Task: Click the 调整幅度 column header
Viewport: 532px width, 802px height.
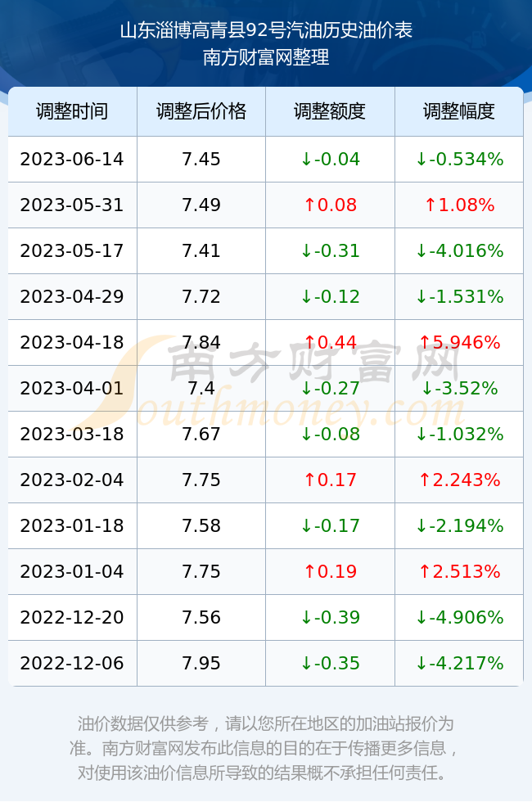Action: [x=459, y=111]
